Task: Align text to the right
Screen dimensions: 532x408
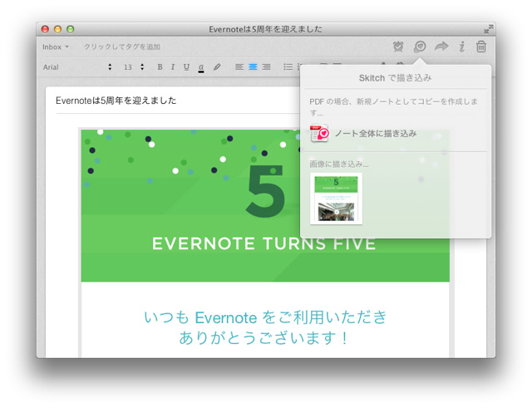Action: [266, 67]
